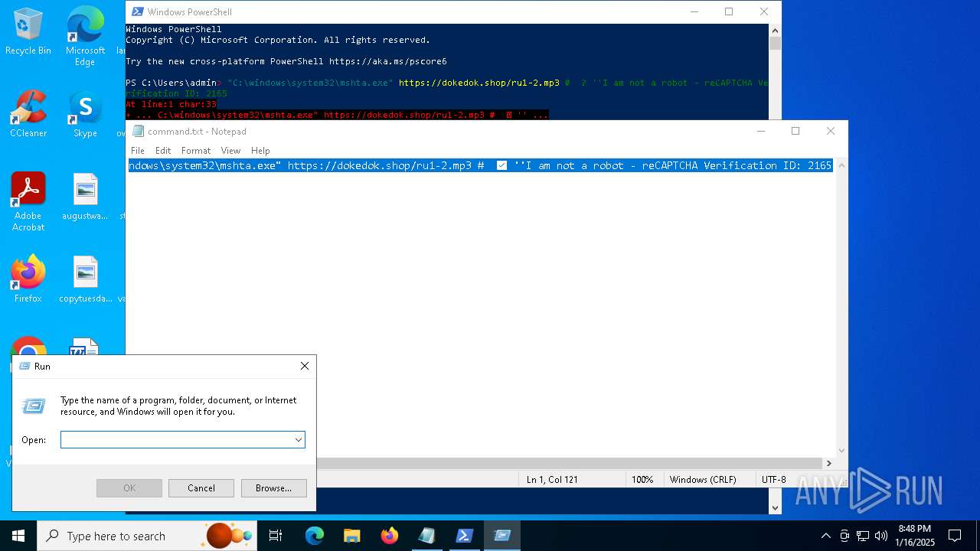Image resolution: width=980 pixels, height=551 pixels.
Task: Open the Notepad Format menu
Action: click(x=196, y=151)
